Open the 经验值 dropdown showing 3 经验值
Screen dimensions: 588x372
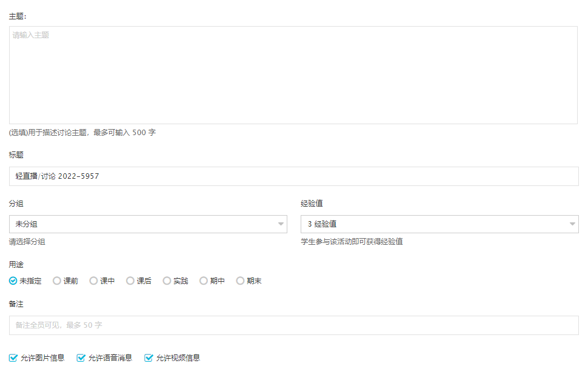[x=439, y=224]
